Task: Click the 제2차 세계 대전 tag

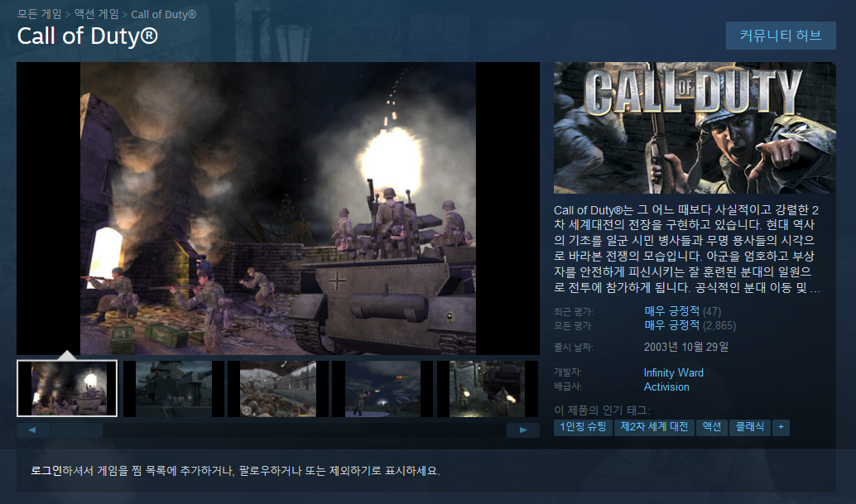Action: pyautogui.click(x=654, y=427)
